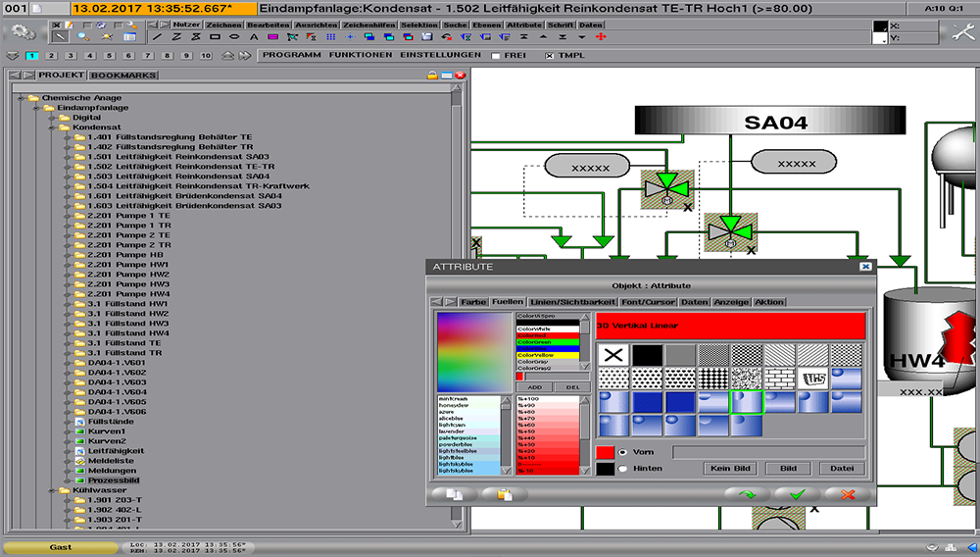The height and width of the screenshot is (557, 980).
Task: Click the image path input field
Action: click(768, 452)
